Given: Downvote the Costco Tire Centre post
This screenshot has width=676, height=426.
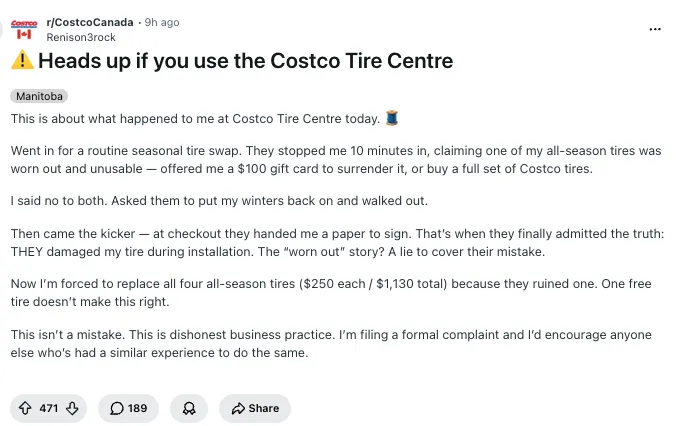Looking at the screenshot, I should pyautogui.click(x=73, y=408).
